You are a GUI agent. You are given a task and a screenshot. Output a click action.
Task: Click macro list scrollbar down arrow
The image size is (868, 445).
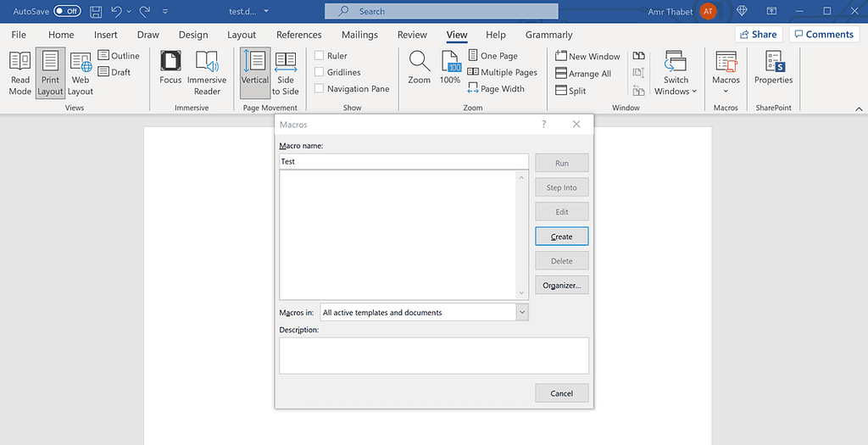point(521,292)
